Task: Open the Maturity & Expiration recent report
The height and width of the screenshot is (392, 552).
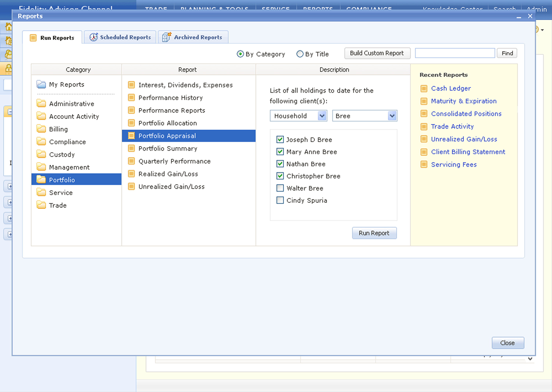Action: point(463,101)
